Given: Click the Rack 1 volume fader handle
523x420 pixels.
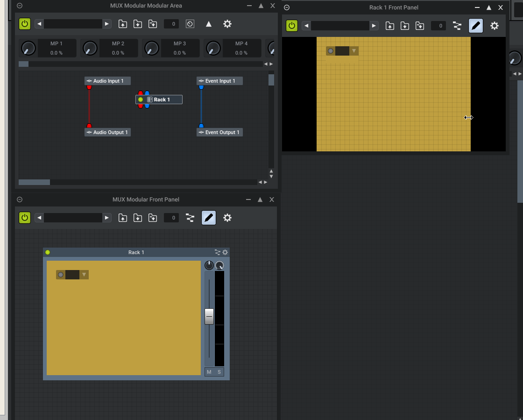Looking at the screenshot, I should pyautogui.click(x=209, y=316).
